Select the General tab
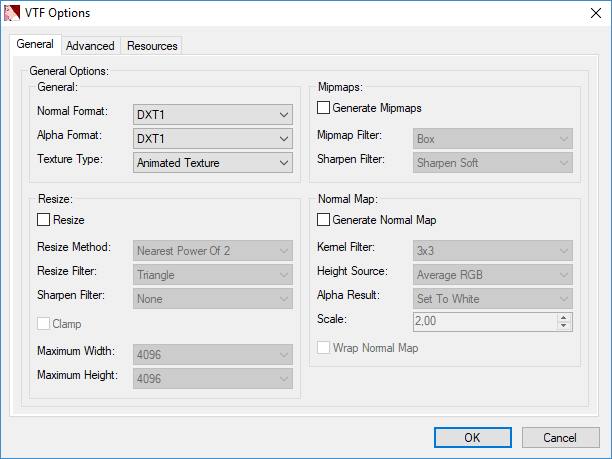Screen dimensions: 612x459 (x=36, y=45)
